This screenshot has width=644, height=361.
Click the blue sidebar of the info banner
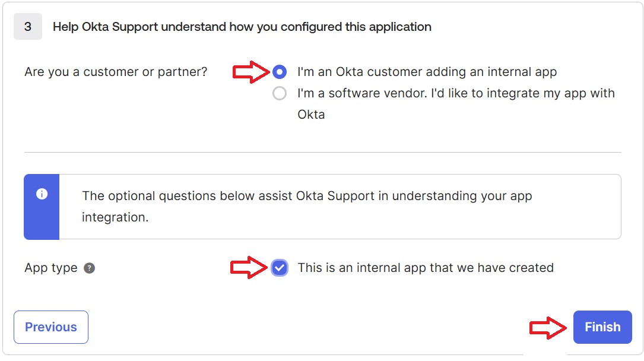point(42,220)
